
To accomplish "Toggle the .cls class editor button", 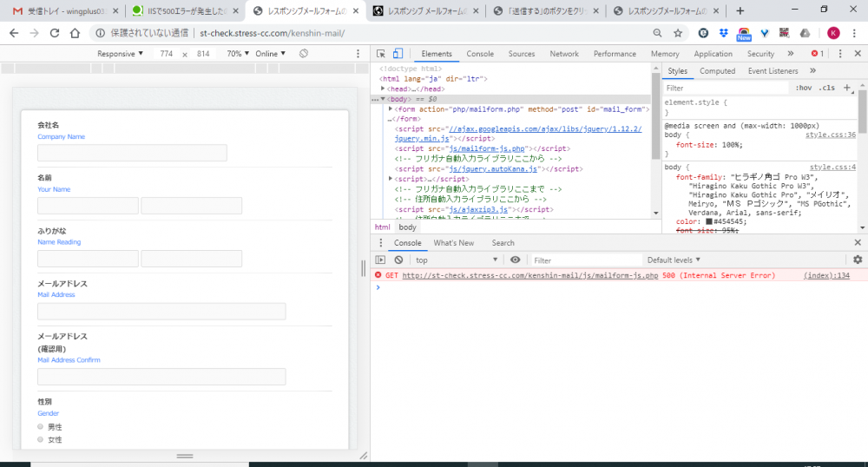I will tap(827, 88).
